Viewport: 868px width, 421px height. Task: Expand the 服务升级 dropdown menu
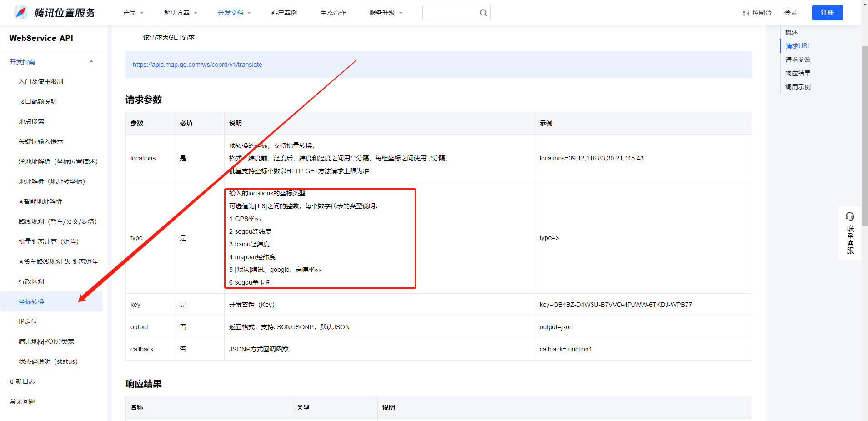click(386, 13)
